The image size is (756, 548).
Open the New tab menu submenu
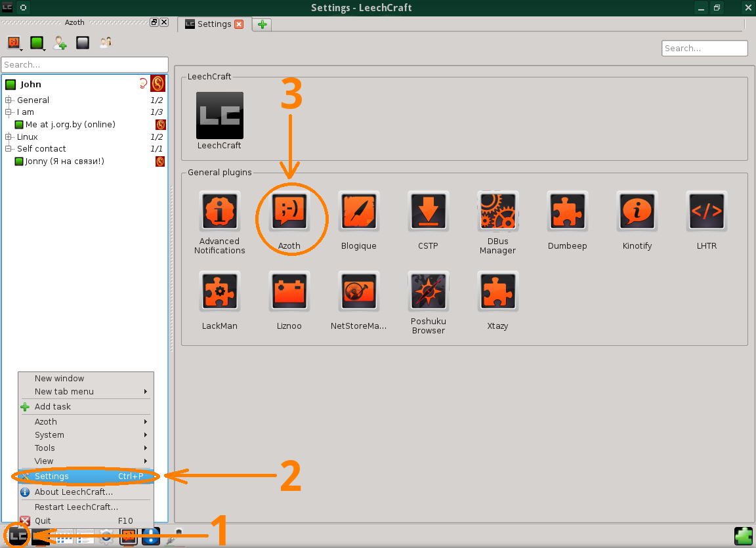point(86,391)
